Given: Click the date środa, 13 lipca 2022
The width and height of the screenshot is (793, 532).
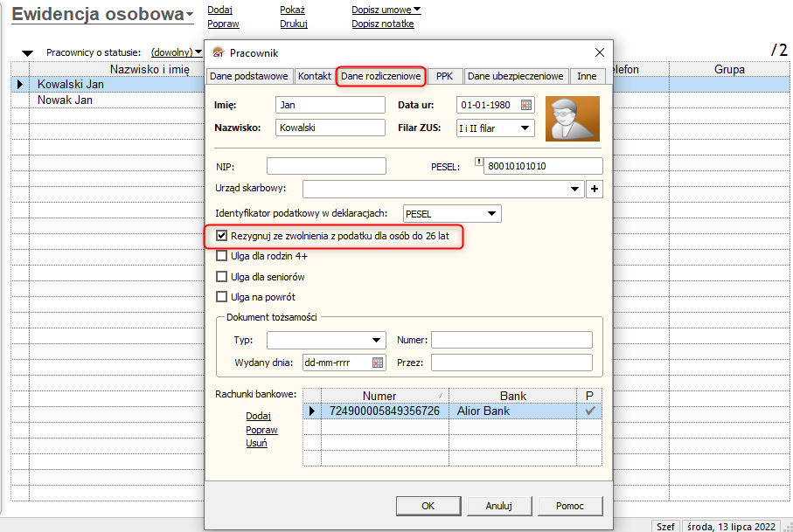Looking at the screenshot, I should [731, 527].
